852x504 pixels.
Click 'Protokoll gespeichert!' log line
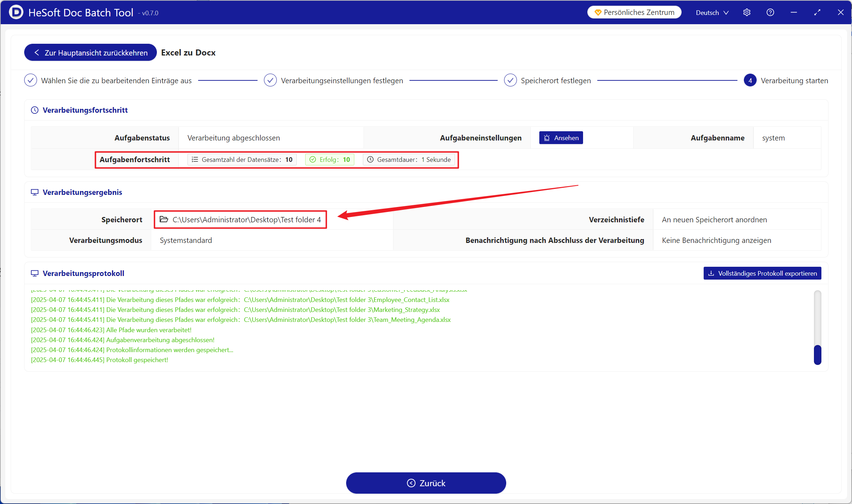click(100, 360)
